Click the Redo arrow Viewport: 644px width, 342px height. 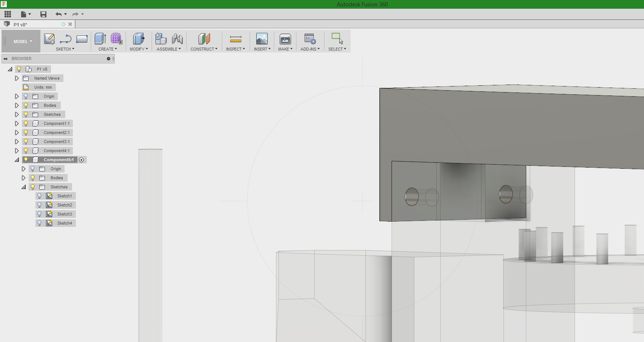pos(75,14)
